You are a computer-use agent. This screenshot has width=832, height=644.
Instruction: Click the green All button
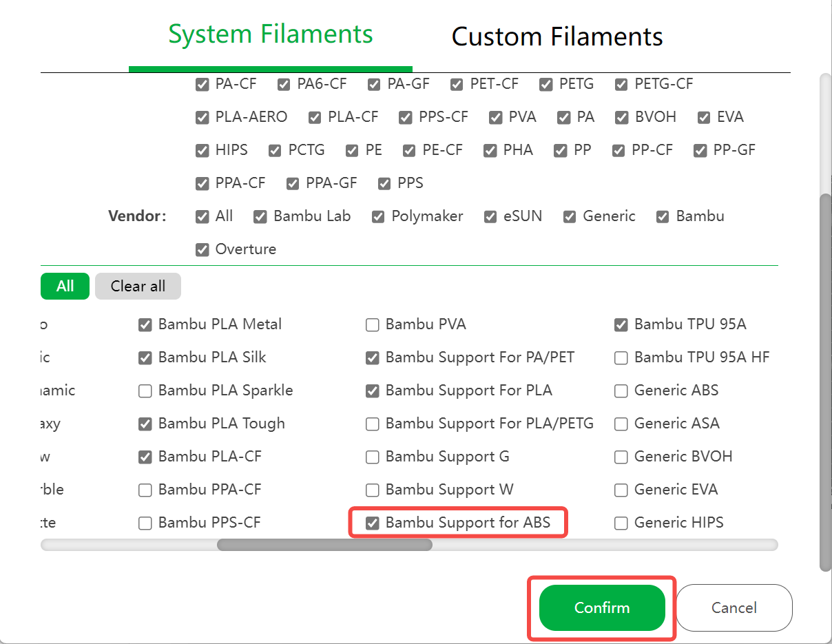65,286
